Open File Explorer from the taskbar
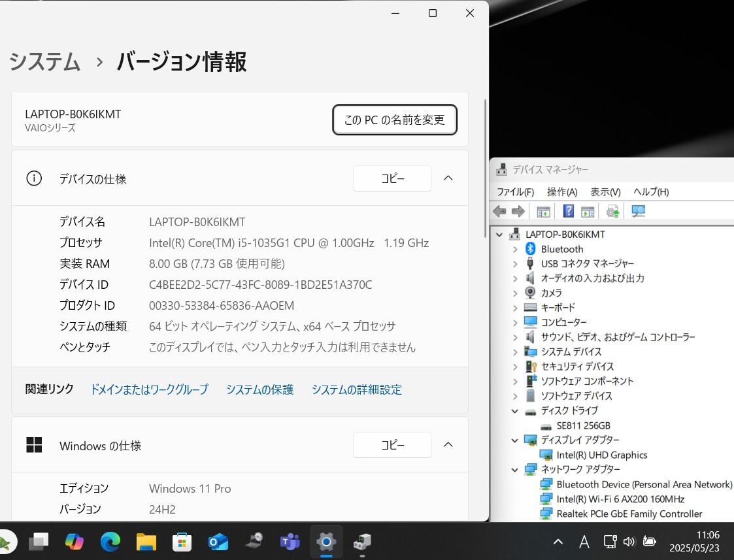734x560 pixels. (146, 542)
